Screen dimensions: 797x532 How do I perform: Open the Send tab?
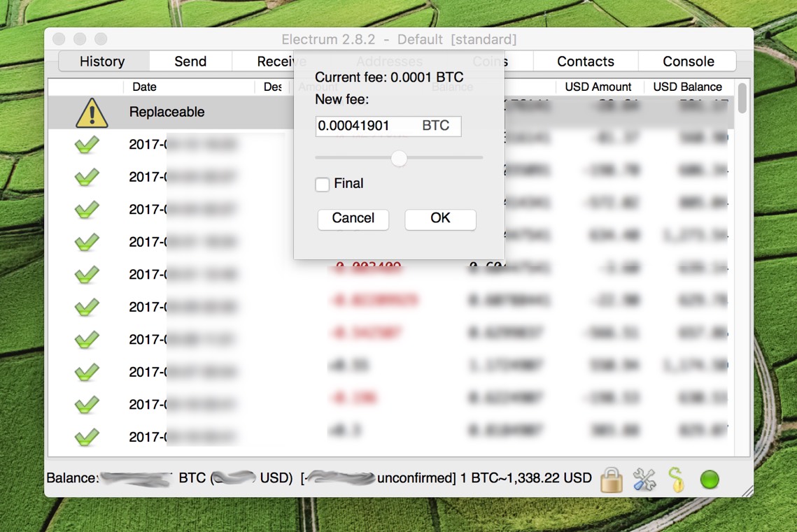pyautogui.click(x=190, y=62)
